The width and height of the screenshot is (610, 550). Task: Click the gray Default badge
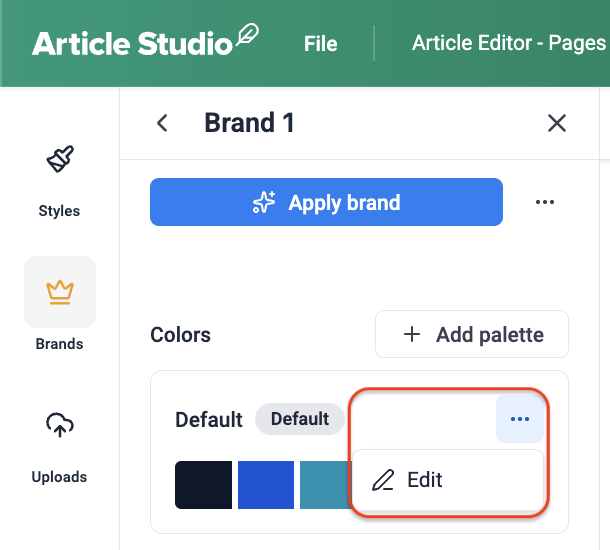(300, 419)
